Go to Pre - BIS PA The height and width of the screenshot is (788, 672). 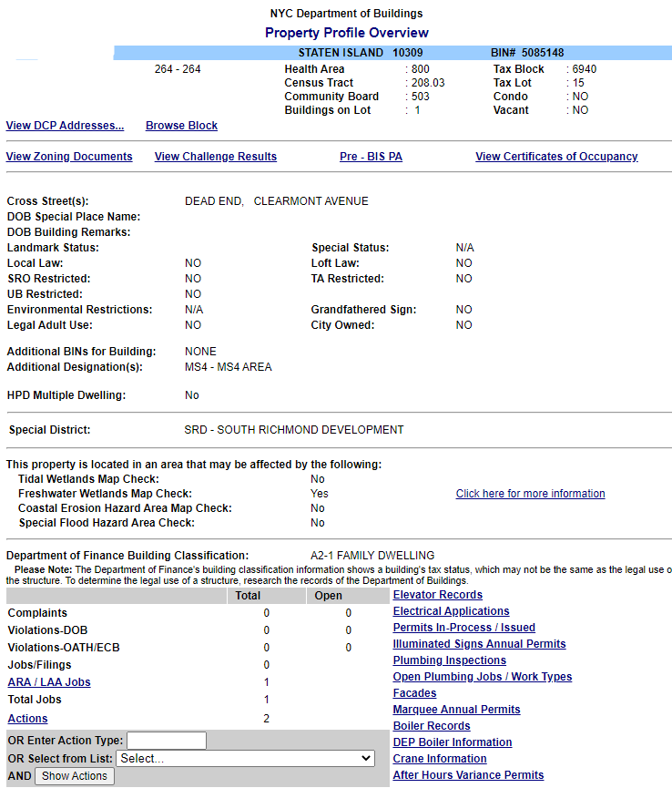tap(371, 157)
